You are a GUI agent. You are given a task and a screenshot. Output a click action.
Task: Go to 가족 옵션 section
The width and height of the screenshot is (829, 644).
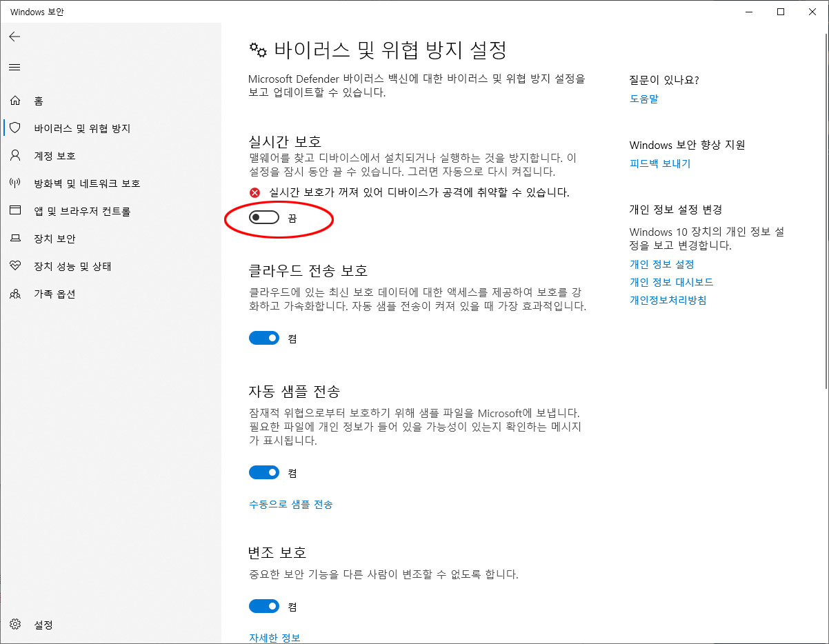coord(110,294)
